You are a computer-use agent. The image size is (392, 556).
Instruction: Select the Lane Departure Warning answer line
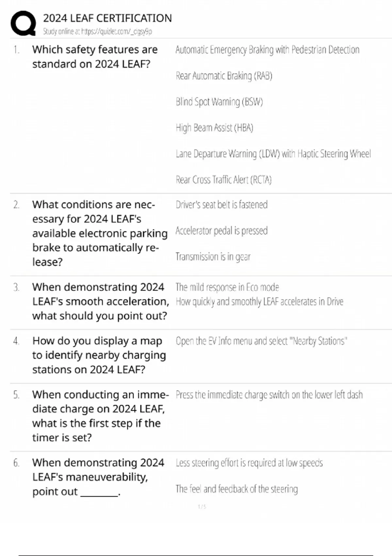[273, 154]
